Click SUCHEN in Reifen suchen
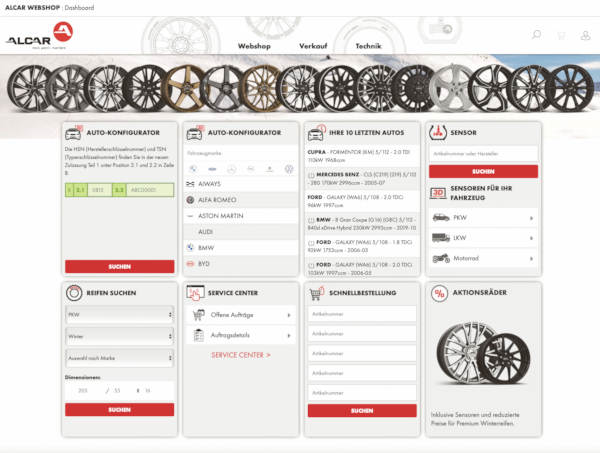 click(119, 410)
